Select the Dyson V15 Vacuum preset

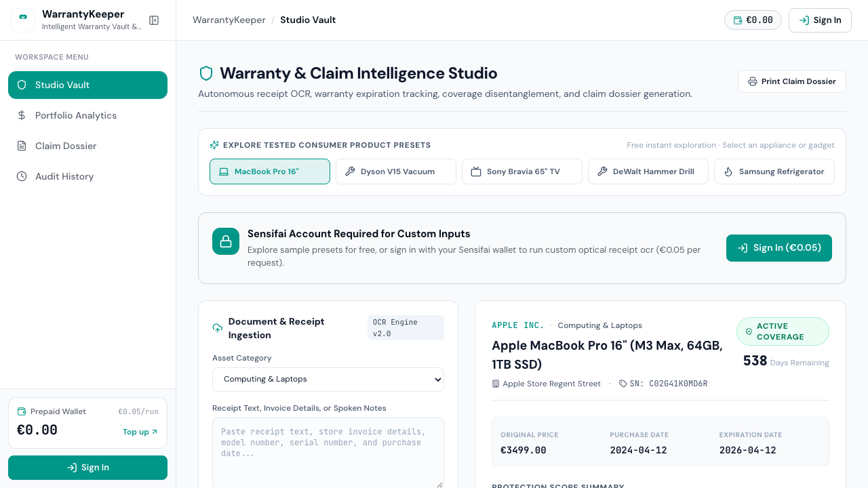point(396,171)
